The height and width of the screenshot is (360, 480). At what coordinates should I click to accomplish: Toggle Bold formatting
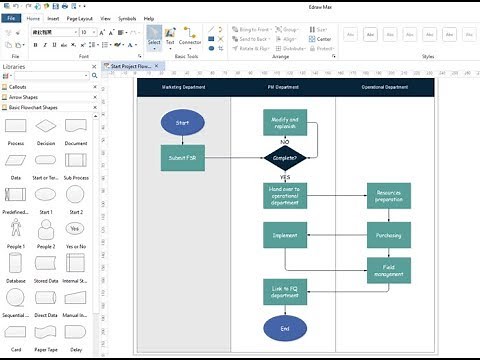pyautogui.click(x=35, y=45)
